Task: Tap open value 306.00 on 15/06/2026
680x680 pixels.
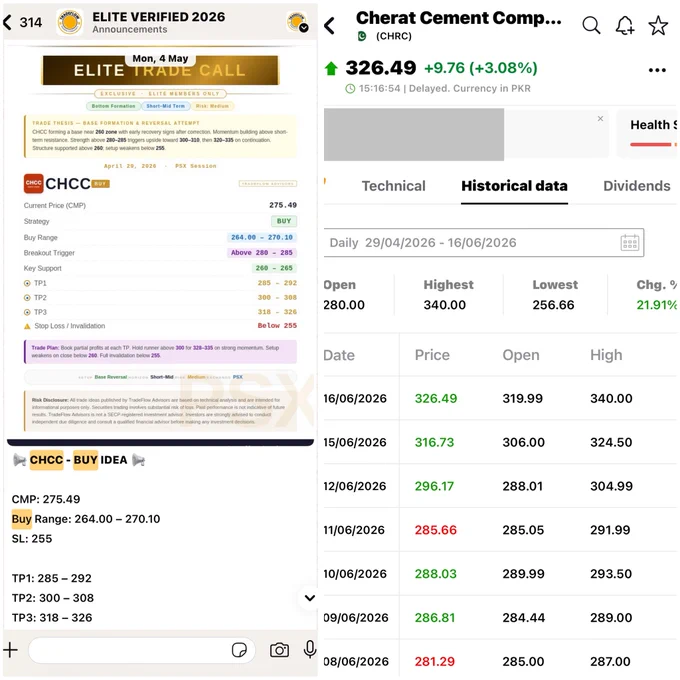Action: pyautogui.click(x=523, y=442)
